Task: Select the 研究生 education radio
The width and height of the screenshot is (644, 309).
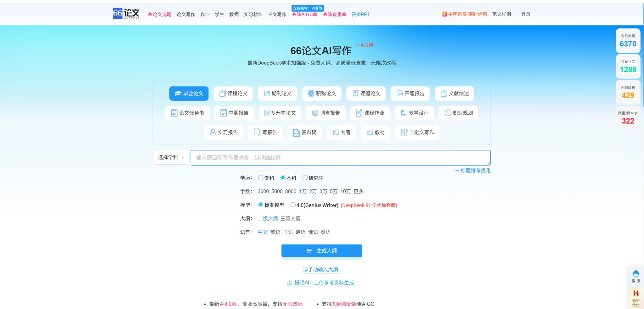Action: [305, 178]
